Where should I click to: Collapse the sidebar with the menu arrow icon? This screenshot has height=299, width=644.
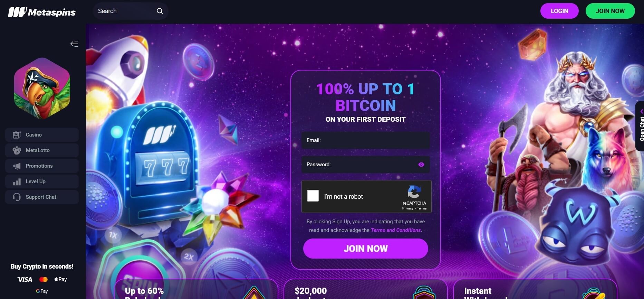(74, 44)
